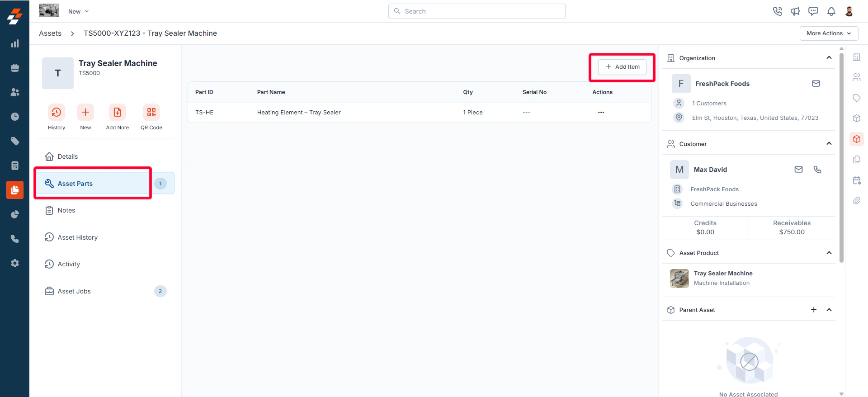This screenshot has height=397, width=868.
Task: Click the company thumbnail image in top bar
Action: click(49, 10)
